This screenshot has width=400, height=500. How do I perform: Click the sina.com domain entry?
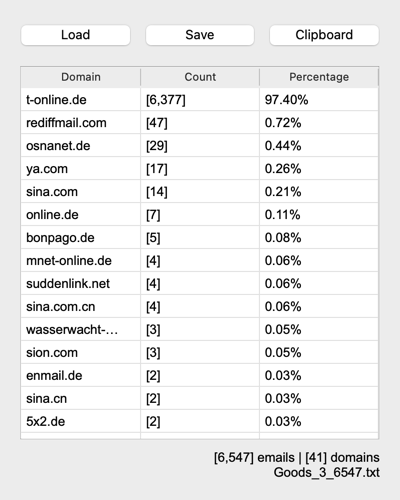[x=52, y=192]
